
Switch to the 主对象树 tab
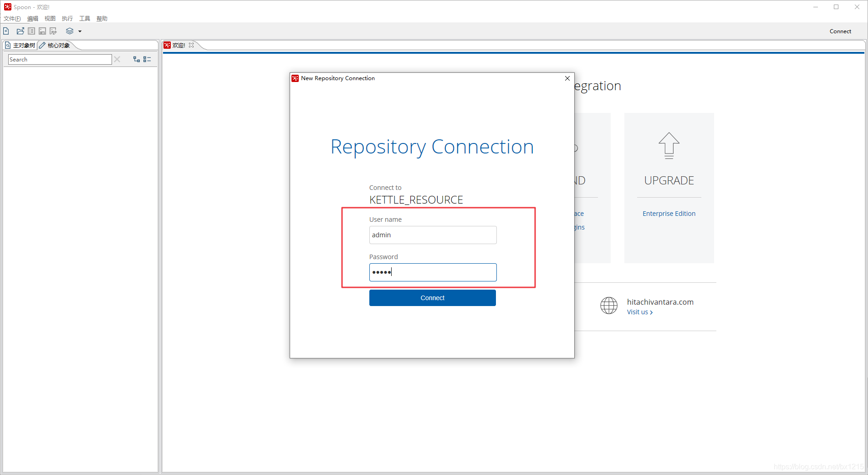click(x=20, y=45)
